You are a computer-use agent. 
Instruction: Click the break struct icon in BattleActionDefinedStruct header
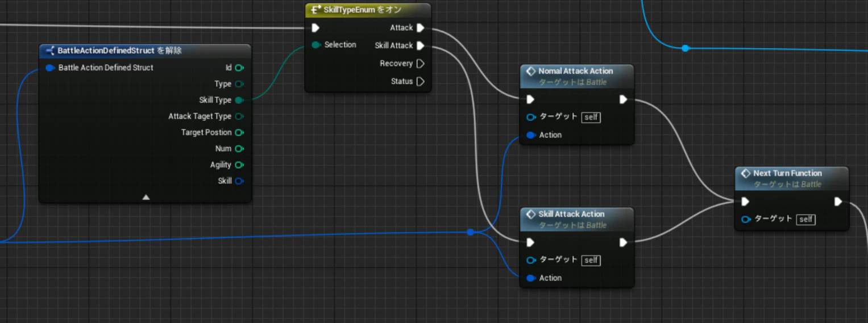(49, 51)
